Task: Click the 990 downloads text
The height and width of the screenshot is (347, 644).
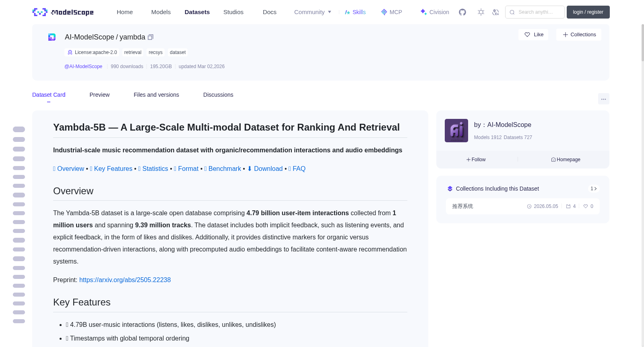Action: click(x=127, y=66)
